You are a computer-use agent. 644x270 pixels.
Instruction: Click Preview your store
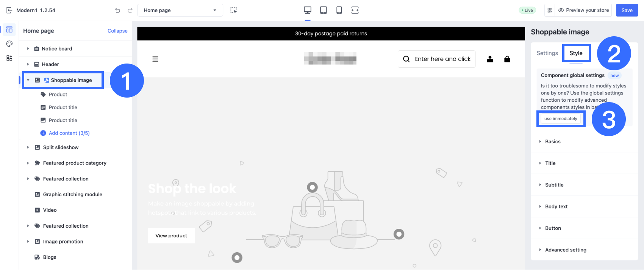[584, 10]
